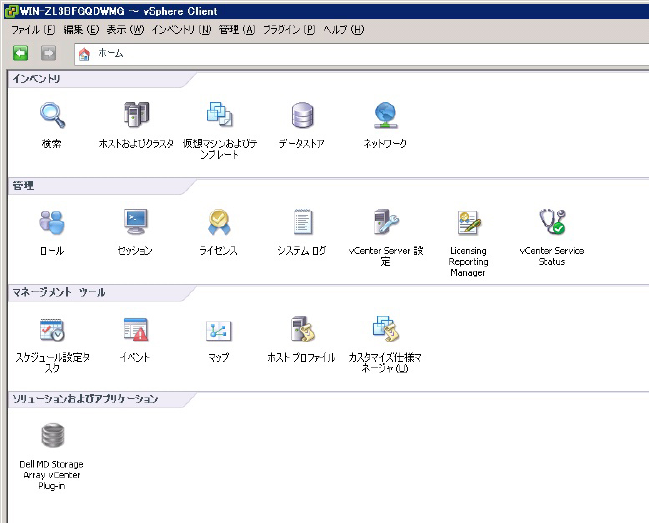The image size is (649, 523).
Task: Open vCenter Service Status icon
Action: pos(552,221)
